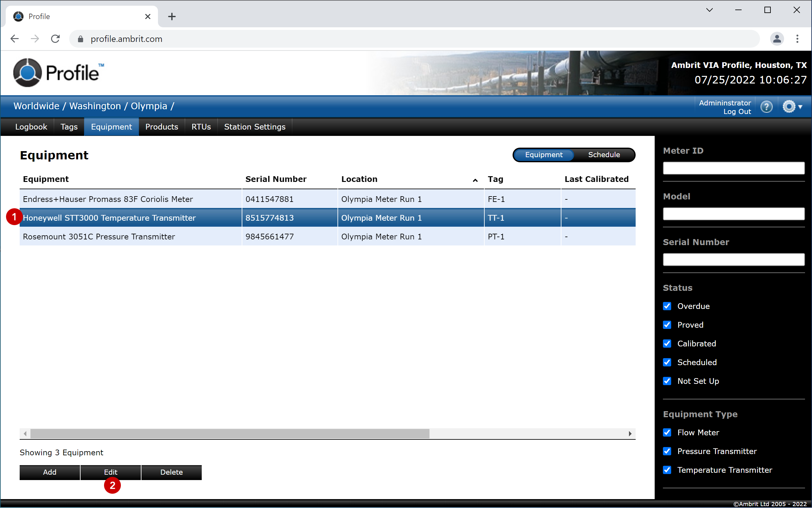Click the browser back arrow
Viewport: 812px width, 508px height.
(14, 39)
